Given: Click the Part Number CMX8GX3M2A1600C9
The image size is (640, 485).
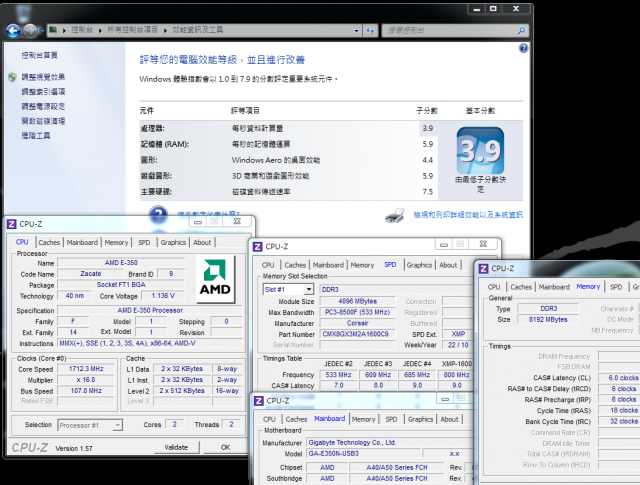Looking at the screenshot, I should coord(358,334).
